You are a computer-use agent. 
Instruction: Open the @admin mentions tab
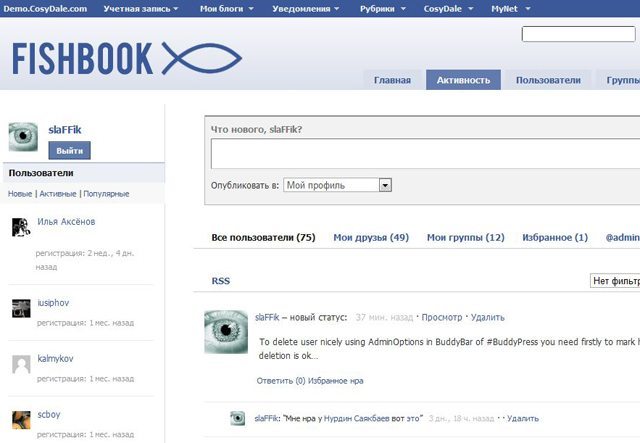coord(622,238)
